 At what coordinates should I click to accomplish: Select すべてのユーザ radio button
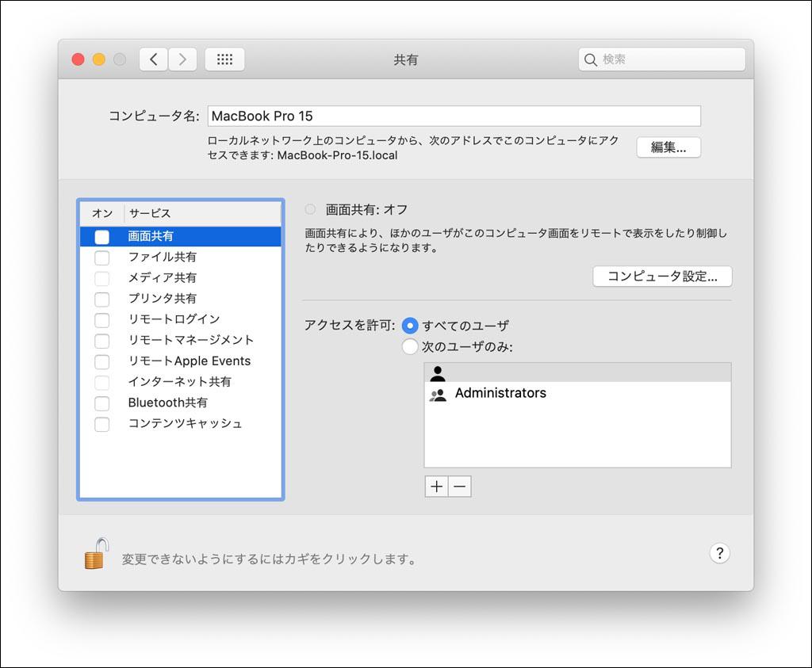pos(410,326)
